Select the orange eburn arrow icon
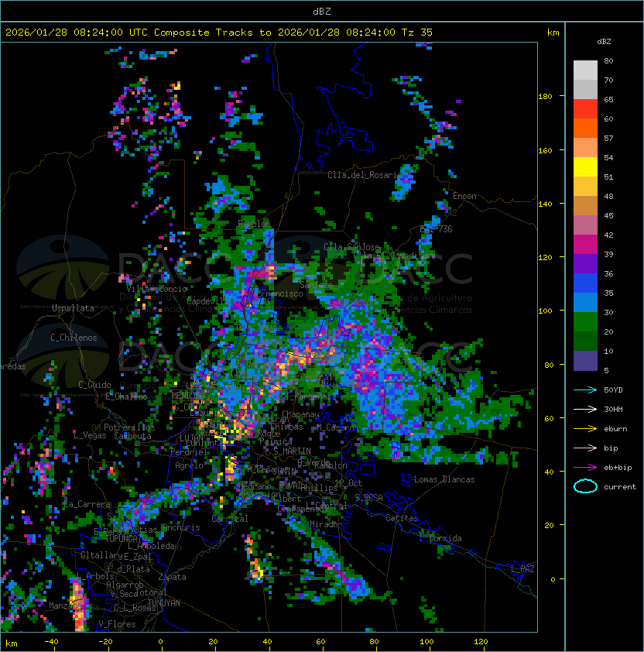Viewport: 644px width, 652px height. 585,428
